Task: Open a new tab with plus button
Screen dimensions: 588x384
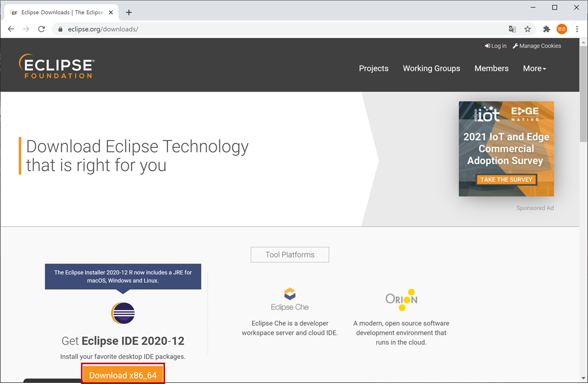Action: [x=129, y=12]
